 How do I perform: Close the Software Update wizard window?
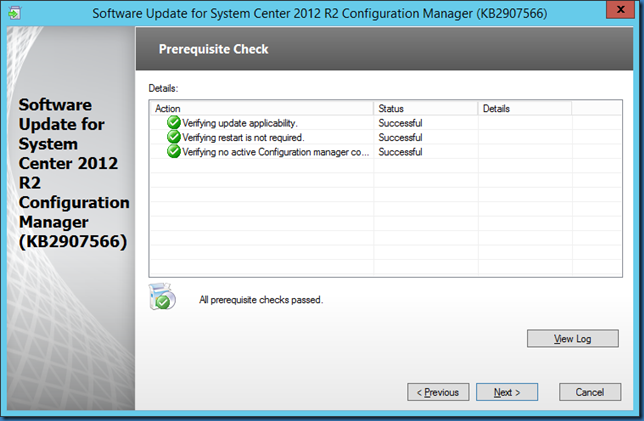tap(616, 13)
